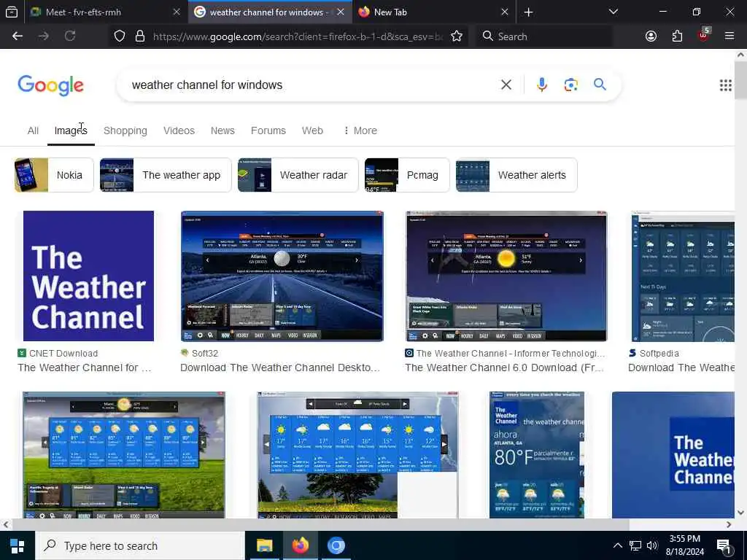Filter images by the Nokia chip
This screenshot has height=560, width=747.
coord(54,175)
